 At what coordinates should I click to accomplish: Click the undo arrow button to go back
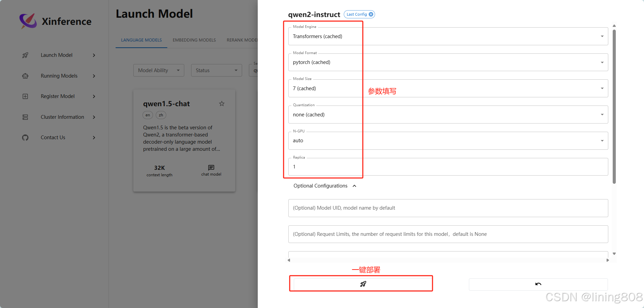click(538, 284)
